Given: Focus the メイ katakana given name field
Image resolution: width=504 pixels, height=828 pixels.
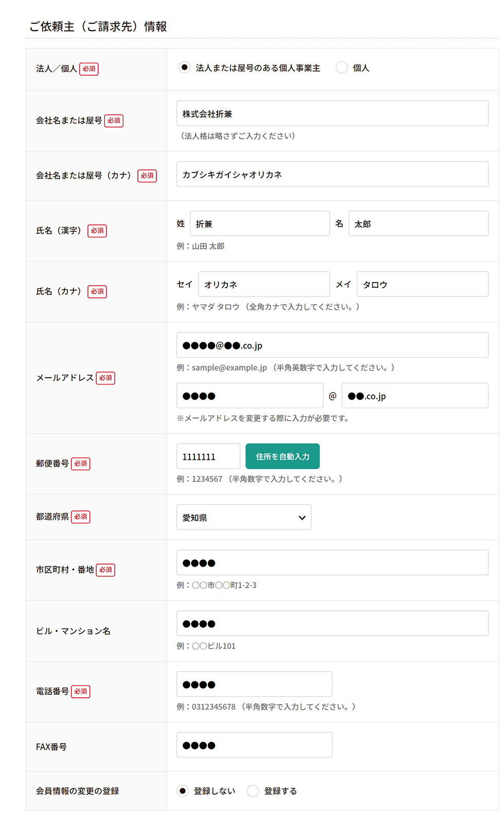Looking at the screenshot, I should coord(422,285).
